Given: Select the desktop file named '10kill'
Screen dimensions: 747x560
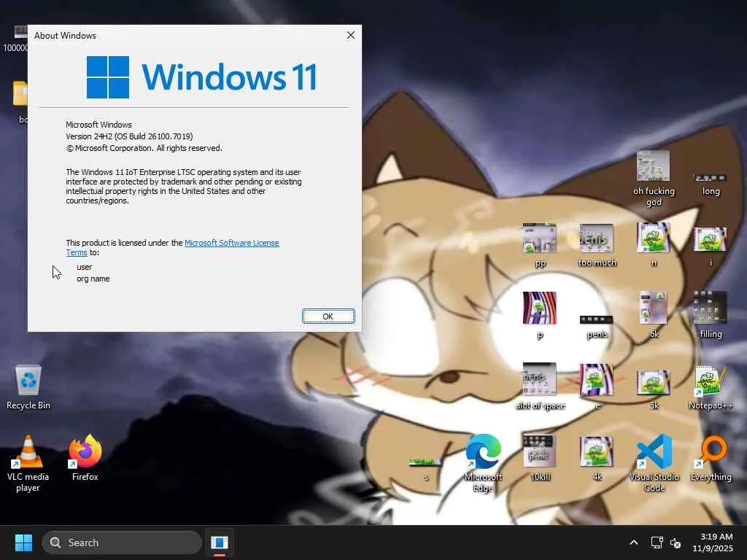Looking at the screenshot, I should pos(540,458).
